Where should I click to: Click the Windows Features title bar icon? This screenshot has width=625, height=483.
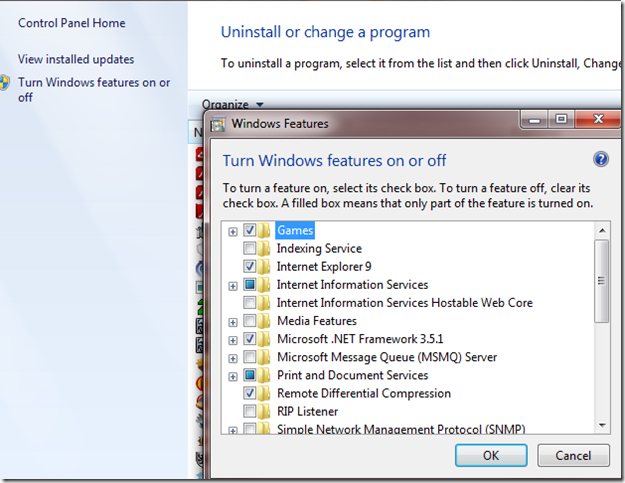pos(218,125)
